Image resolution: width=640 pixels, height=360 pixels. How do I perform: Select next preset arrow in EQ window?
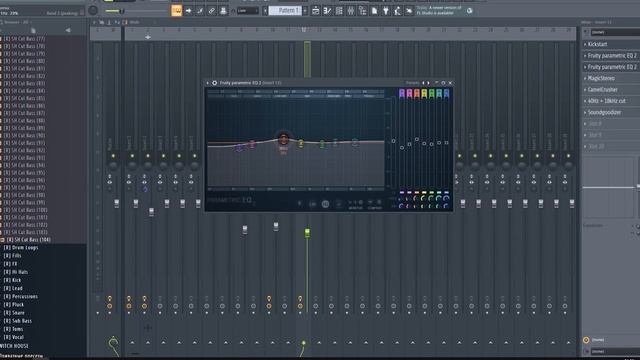[428, 83]
